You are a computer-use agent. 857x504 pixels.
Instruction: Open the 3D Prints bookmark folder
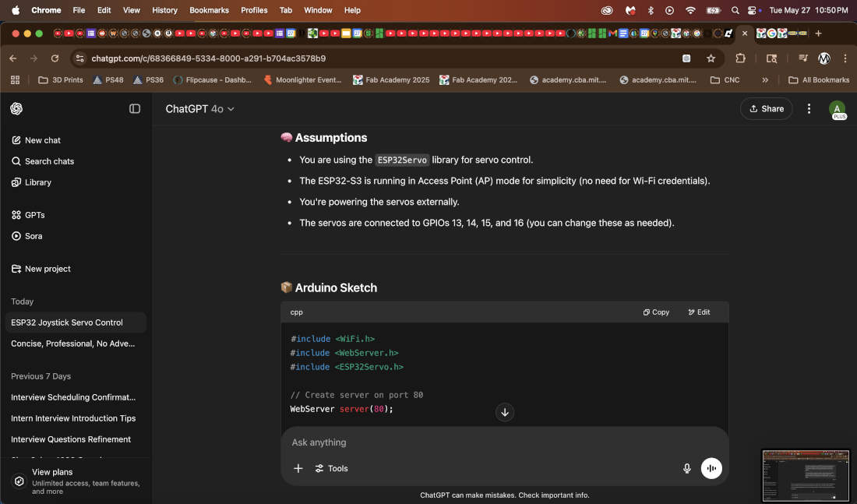(x=61, y=79)
